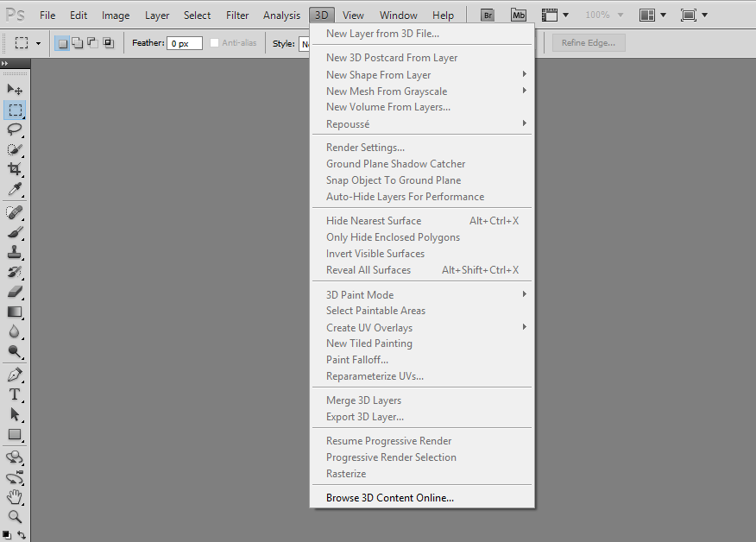Select the Gradient tool

point(15,312)
